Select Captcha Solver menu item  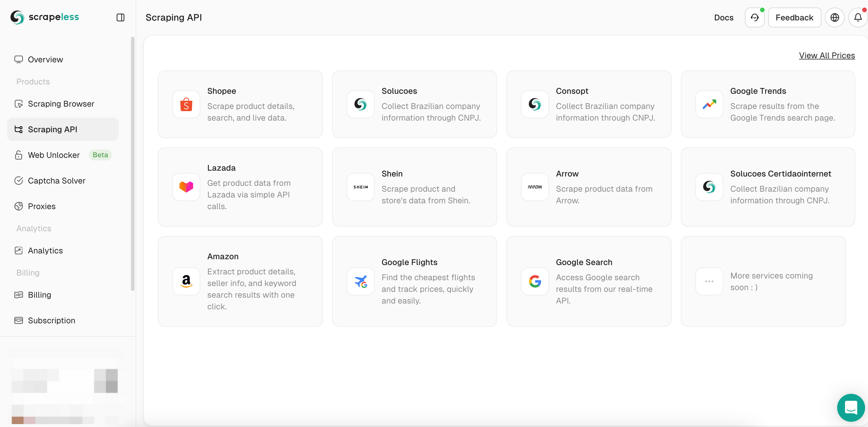click(56, 181)
